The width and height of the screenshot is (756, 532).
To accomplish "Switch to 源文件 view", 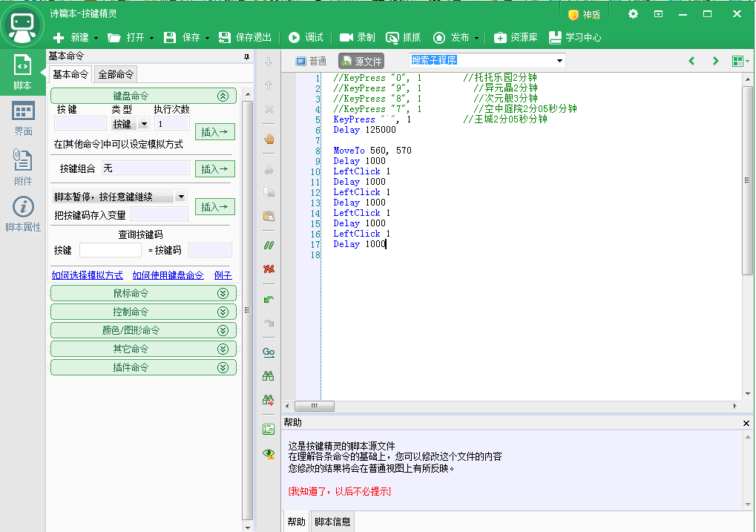I will click(x=361, y=62).
